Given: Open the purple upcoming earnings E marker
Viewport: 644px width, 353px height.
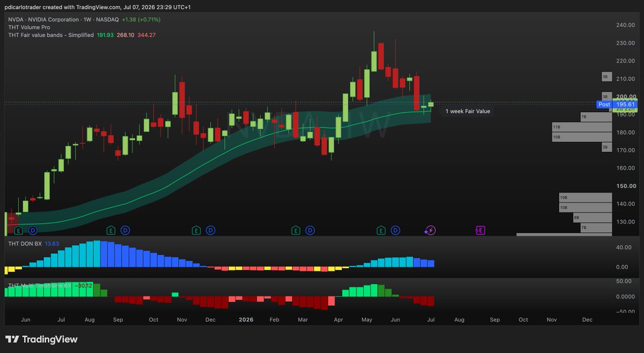Looking at the screenshot, I should (480, 231).
